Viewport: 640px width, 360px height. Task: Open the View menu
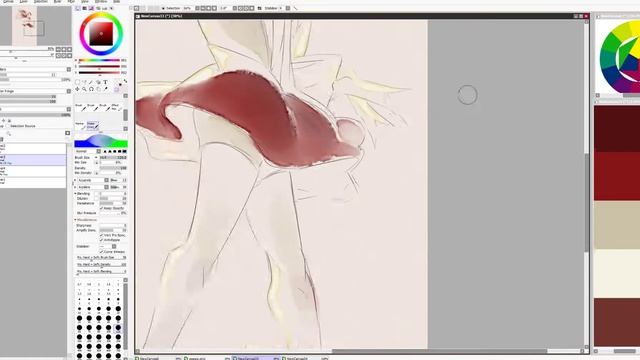[84, 2]
